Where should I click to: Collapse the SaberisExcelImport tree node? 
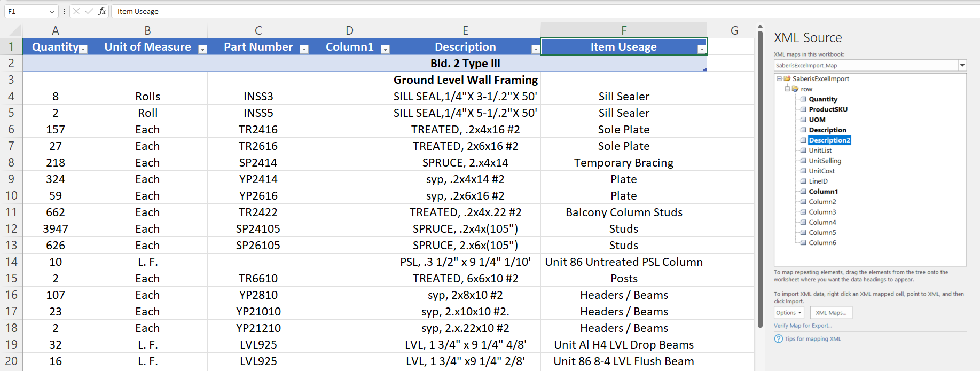[x=779, y=78]
